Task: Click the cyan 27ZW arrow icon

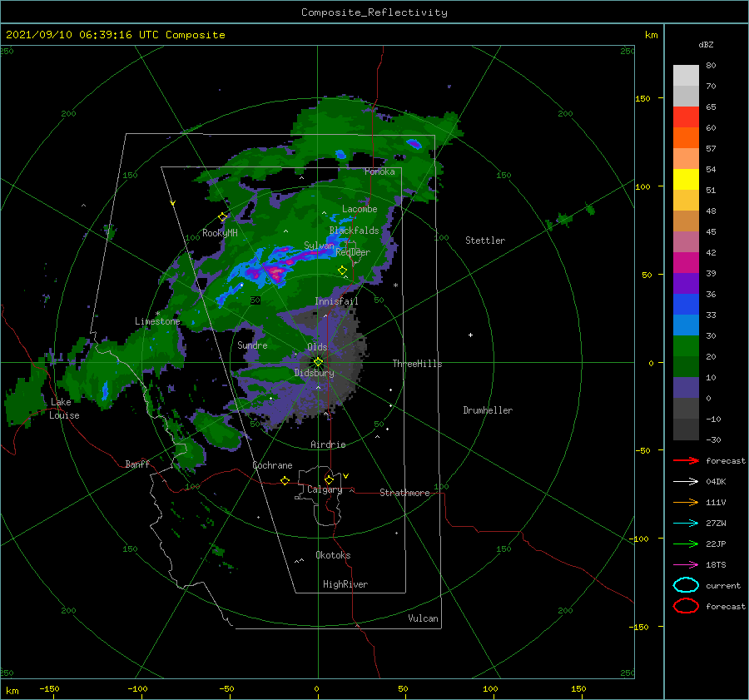Action: (x=686, y=524)
